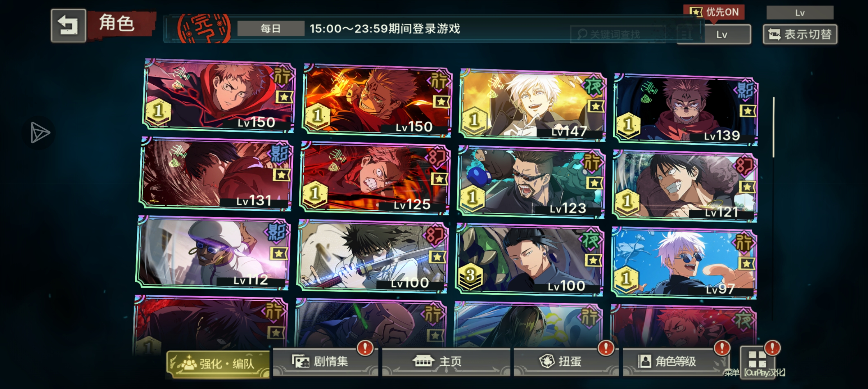Toggle favorite star on Lv139 Sukuna card
Screen dimensions: 868x389
(748, 111)
